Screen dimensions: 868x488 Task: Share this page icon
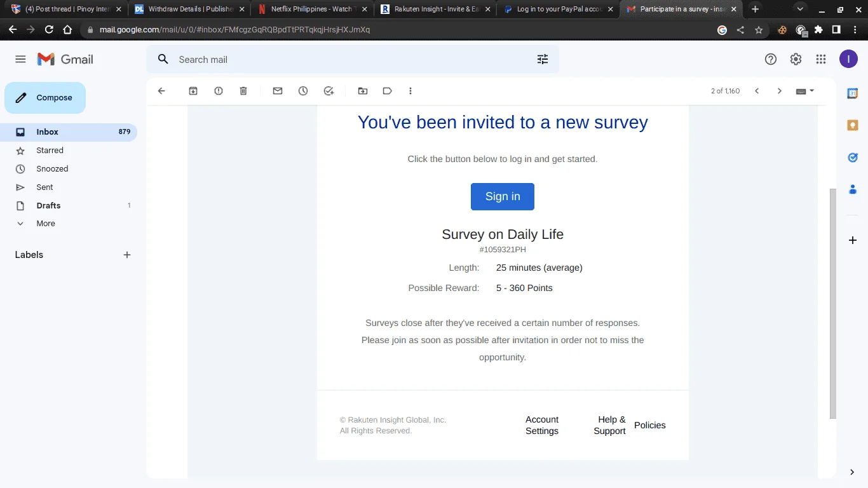coord(740,30)
